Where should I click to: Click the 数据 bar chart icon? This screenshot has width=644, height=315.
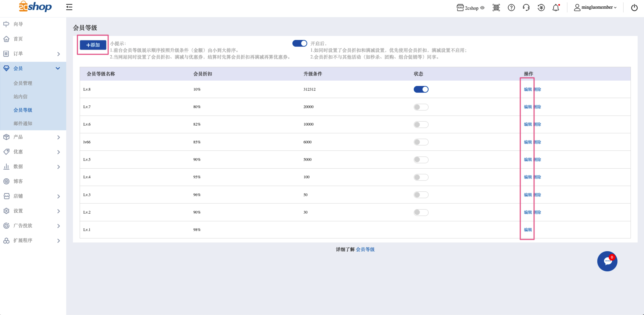pos(6,167)
